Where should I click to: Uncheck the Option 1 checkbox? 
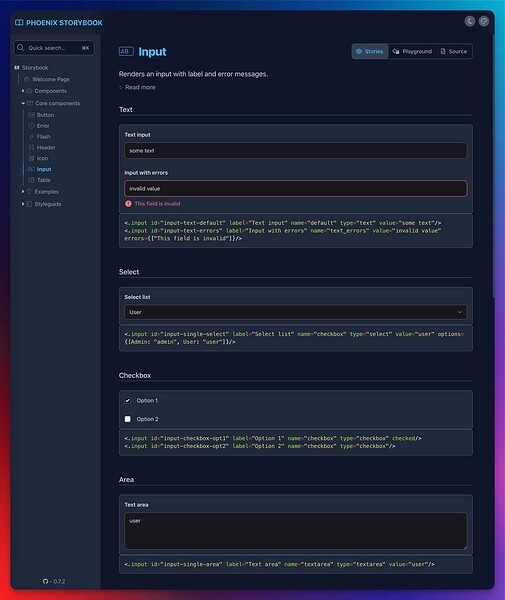tap(127, 401)
